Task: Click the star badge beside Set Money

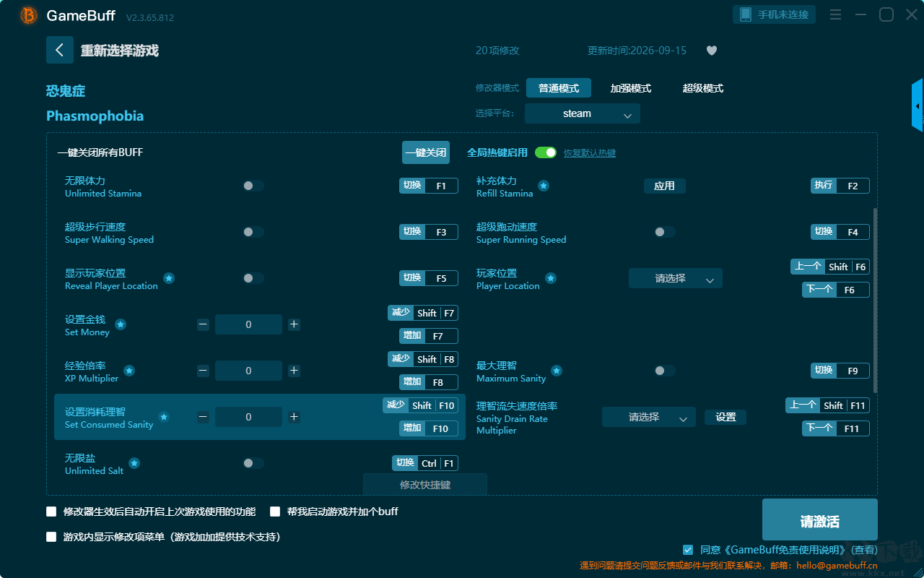Action: pos(121,324)
